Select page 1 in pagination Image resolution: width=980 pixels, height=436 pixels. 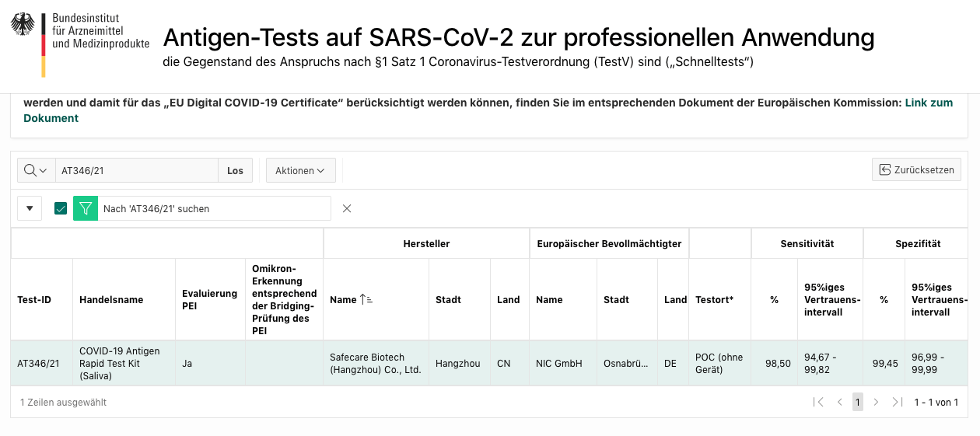click(858, 402)
